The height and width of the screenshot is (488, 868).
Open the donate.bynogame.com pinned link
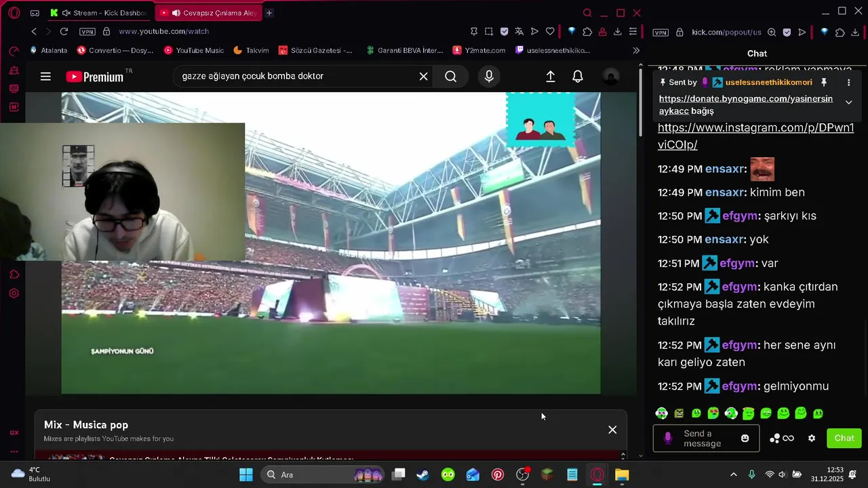tap(746, 104)
